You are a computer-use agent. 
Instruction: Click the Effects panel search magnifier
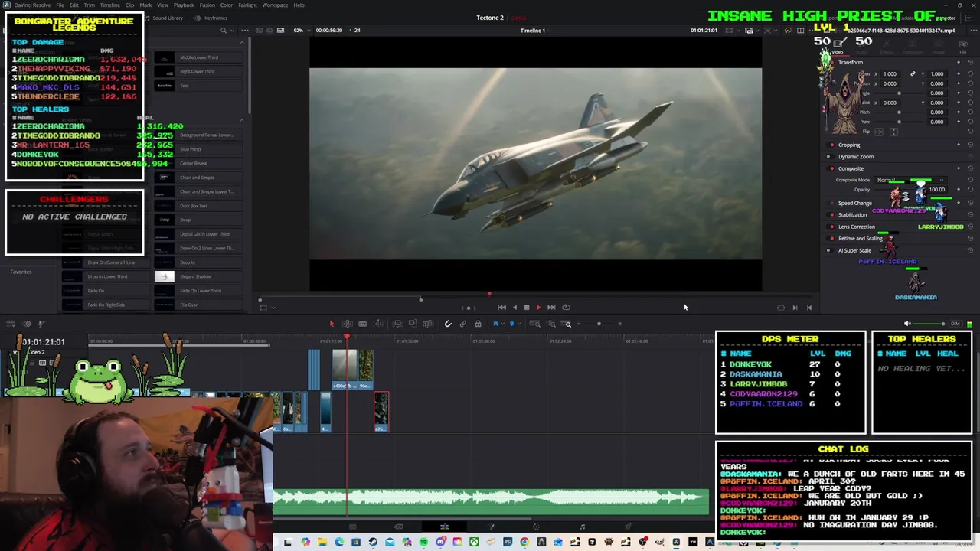pos(223,30)
